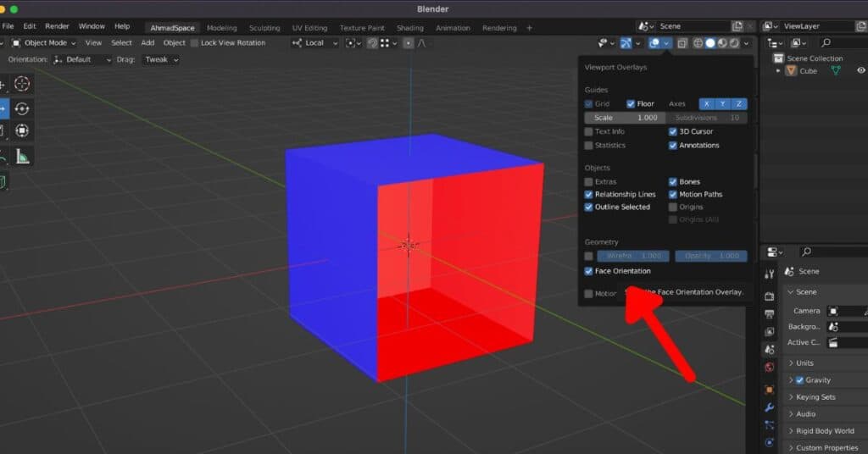Toggle the Z axis button in Guides
This screenshot has width=868, height=454.
[738, 104]
